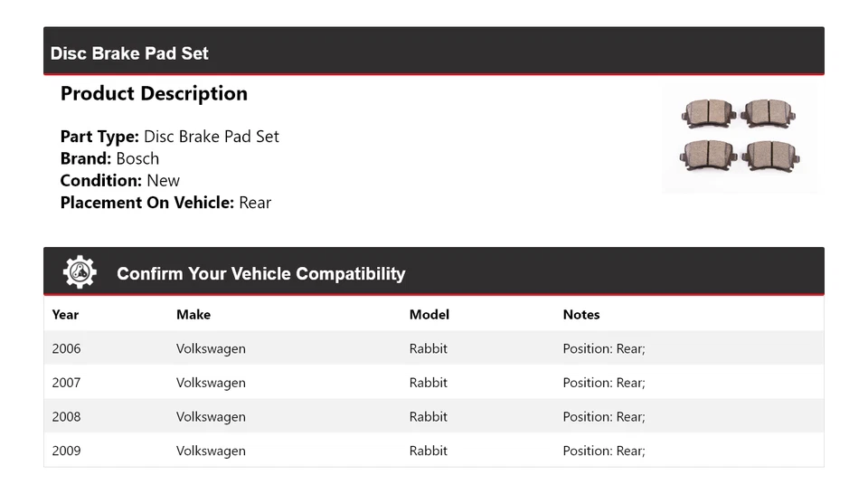868x494 pixels.
Task: Click the Part Type line
Action: tap(170, 137)
